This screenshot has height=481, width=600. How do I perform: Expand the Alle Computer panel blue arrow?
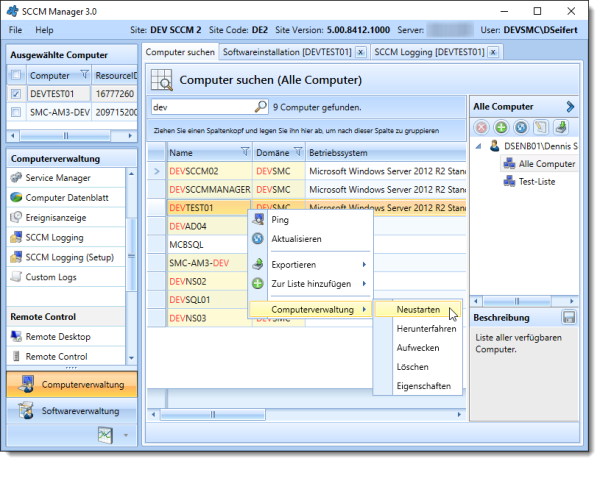click(x=570, y=106)
